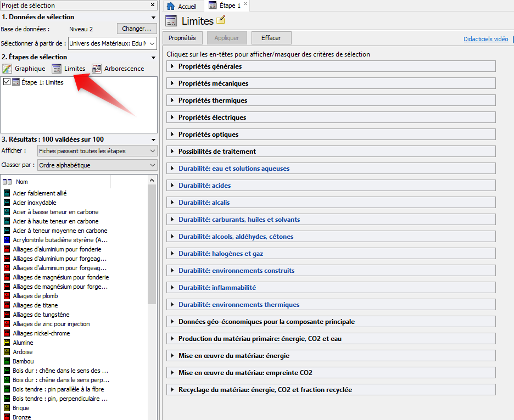Close the Étape 1 tab
This screenshot has height=420, width=514.
(245, 5)
